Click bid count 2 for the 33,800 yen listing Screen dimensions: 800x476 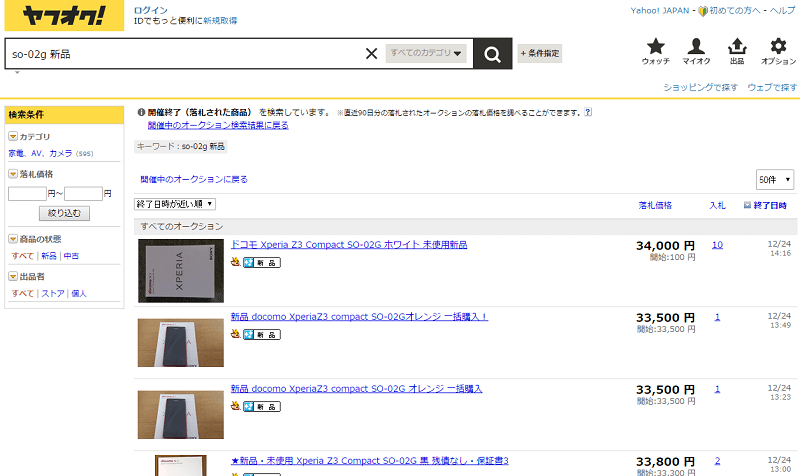(717, 461)
